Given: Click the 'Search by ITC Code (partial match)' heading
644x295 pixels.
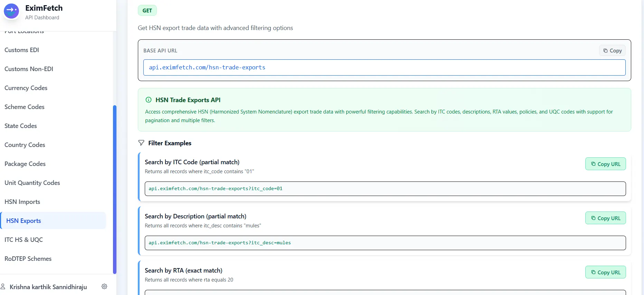Looking at the screenshot, I should pos(192,162).
